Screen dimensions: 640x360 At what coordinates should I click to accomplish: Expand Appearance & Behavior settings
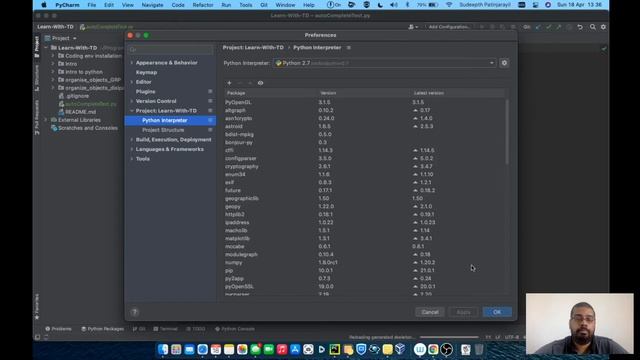167,63
